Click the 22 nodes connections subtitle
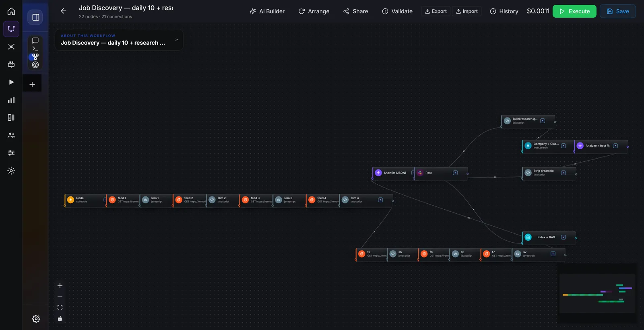 tap(105, 17)
